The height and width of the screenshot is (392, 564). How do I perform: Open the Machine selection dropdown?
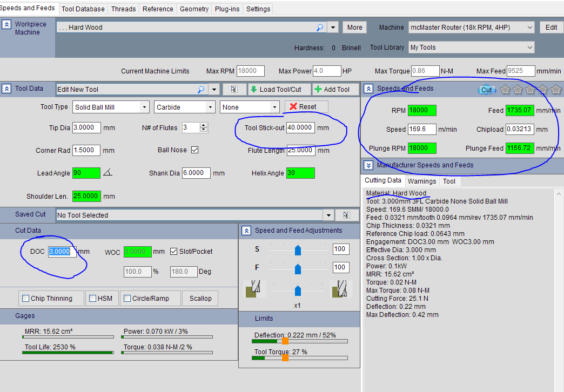click(x=529, y=28)
